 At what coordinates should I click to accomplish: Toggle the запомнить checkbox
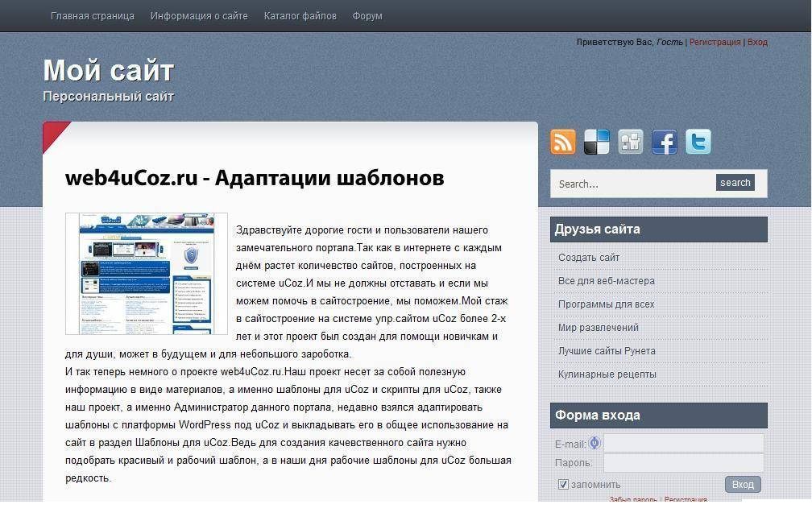point(563,484)
